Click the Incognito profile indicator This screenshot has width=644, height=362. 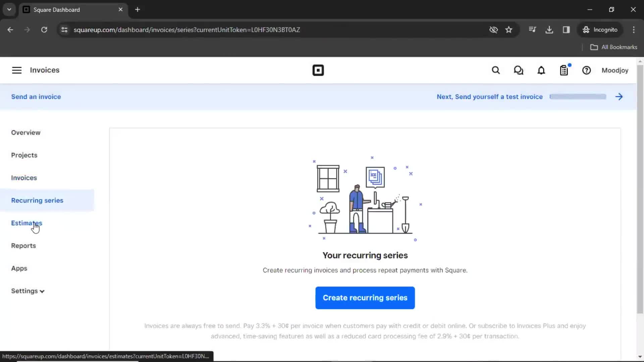click(600, 30)
